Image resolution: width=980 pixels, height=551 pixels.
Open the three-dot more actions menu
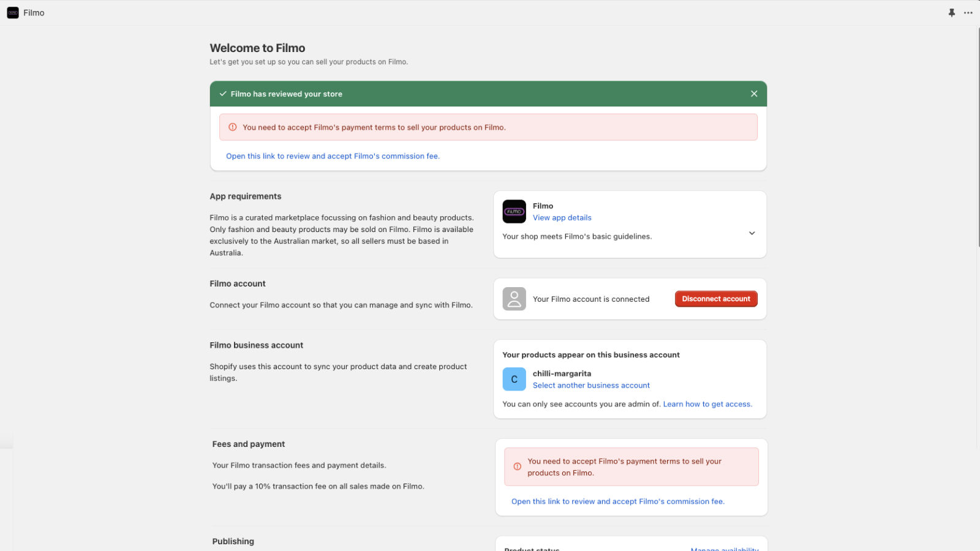click(x=968, y=13)
